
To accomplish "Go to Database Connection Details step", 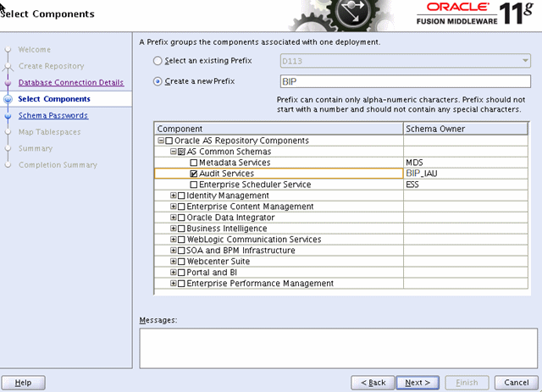I will pos(71,83).
